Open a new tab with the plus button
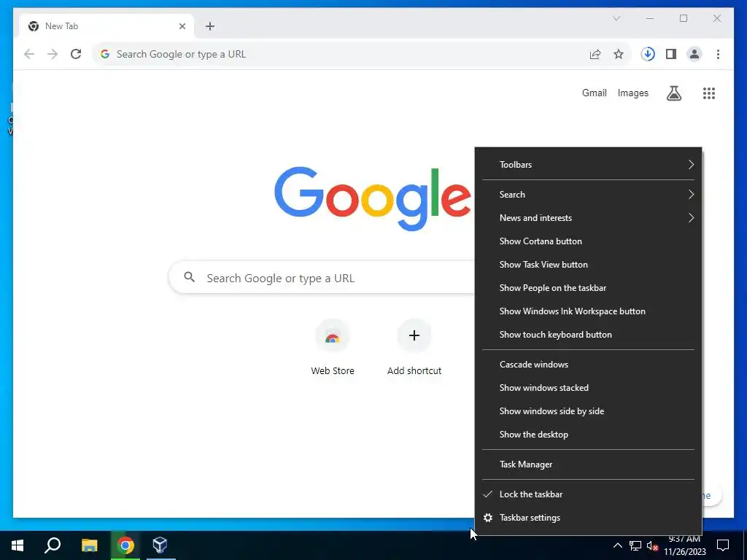 tap(210, 27)
